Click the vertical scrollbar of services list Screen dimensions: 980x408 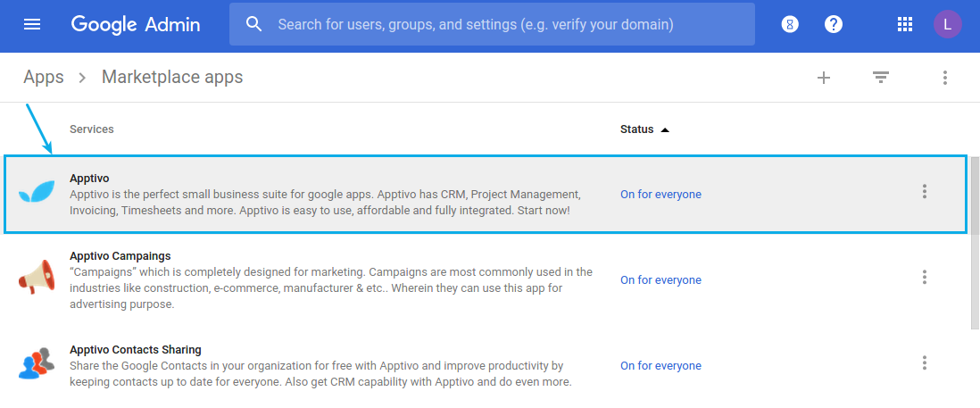point(975,243)
